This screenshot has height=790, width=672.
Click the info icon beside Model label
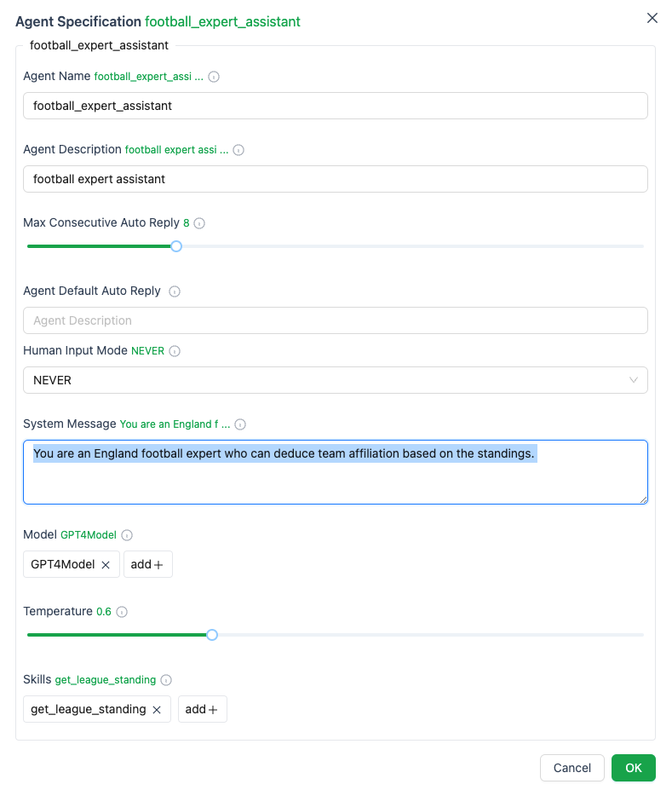click(127, 535)
